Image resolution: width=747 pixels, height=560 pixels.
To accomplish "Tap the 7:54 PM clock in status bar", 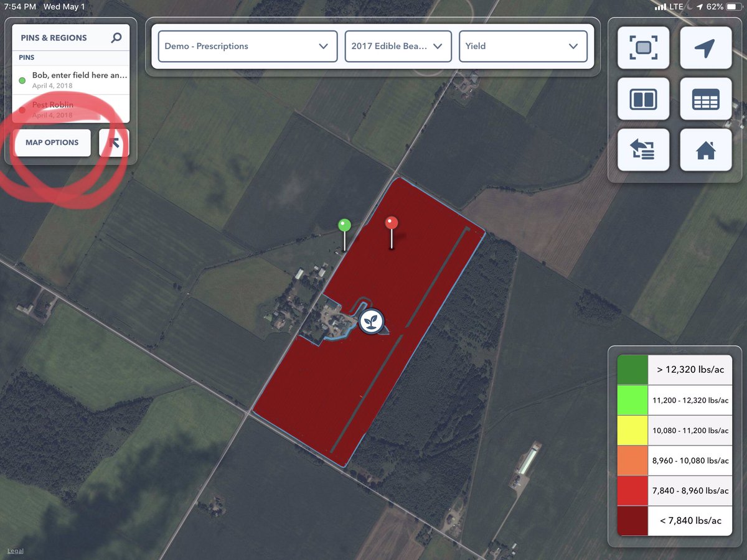I will [21, 7].
